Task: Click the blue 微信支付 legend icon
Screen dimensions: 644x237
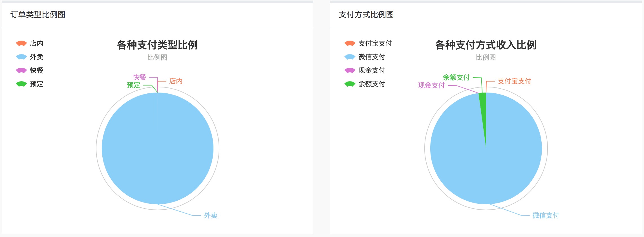Action: 350,57
